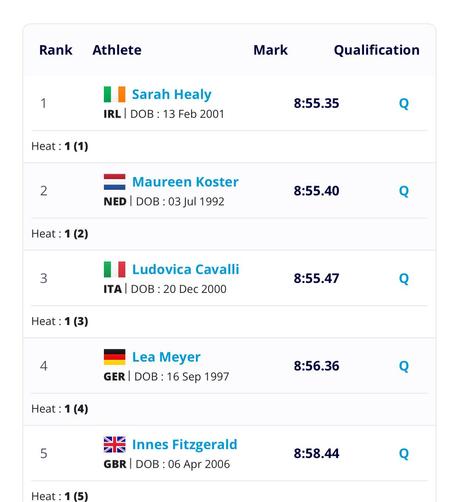Open Innes Fitzgerald's profile
Image resolution: width=459 pixels, height=502 pixels.
(x=185, y=445)
